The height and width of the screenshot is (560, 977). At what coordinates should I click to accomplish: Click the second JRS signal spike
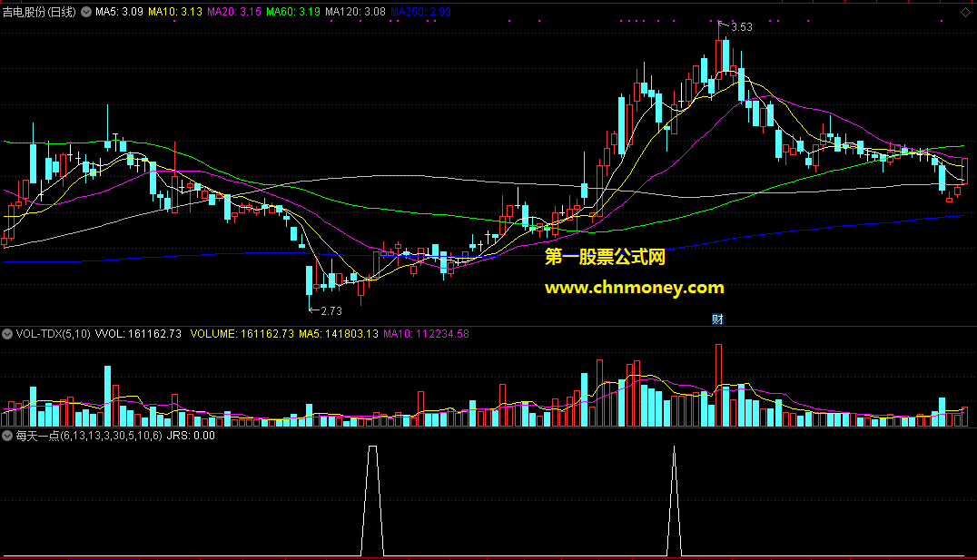coord(674,500)
